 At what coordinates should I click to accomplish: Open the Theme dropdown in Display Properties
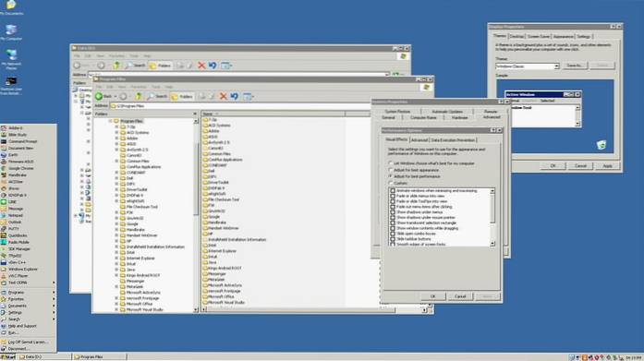(x=556, y=66)
